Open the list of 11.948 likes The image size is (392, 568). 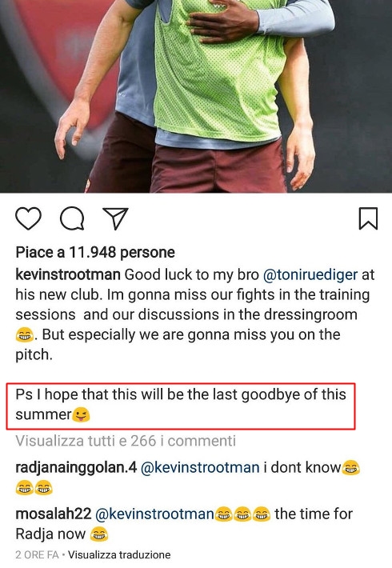[95, 253]
